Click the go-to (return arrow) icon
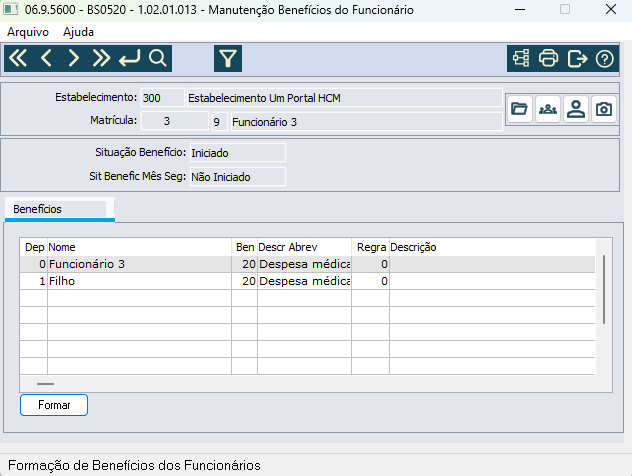This screenshot has height=476, width=632. tap(130, 58)
